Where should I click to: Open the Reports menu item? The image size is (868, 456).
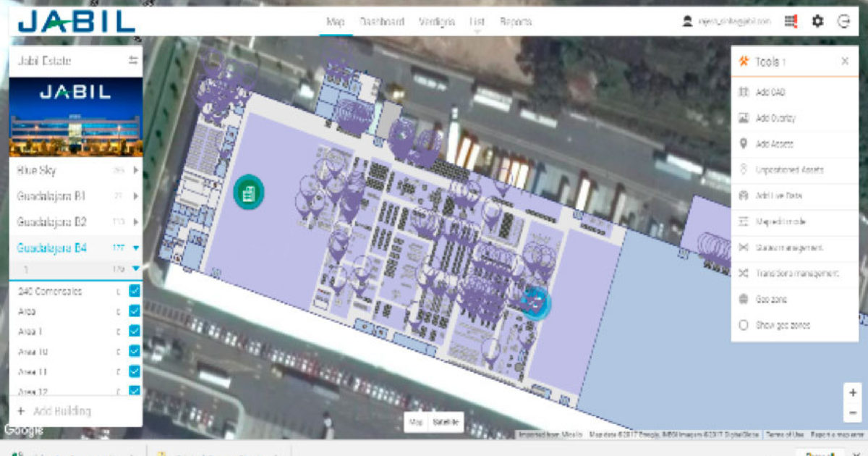click(514, 22)
